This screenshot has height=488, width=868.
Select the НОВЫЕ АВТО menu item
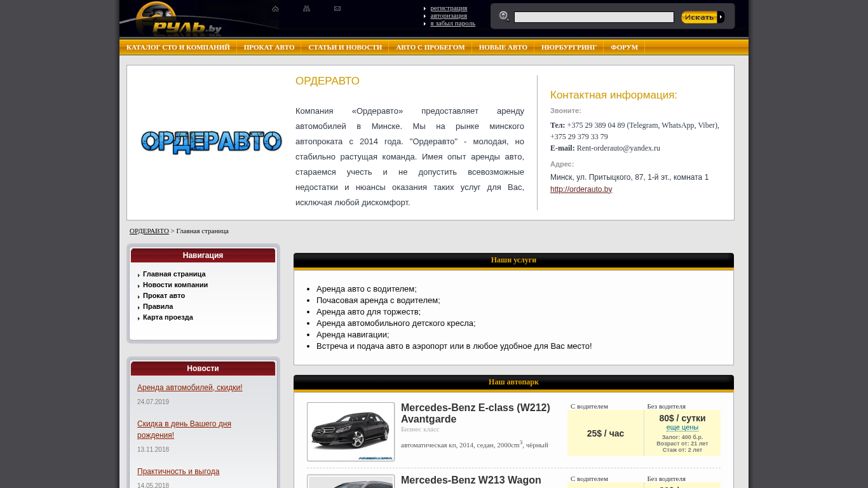(503, 47)
